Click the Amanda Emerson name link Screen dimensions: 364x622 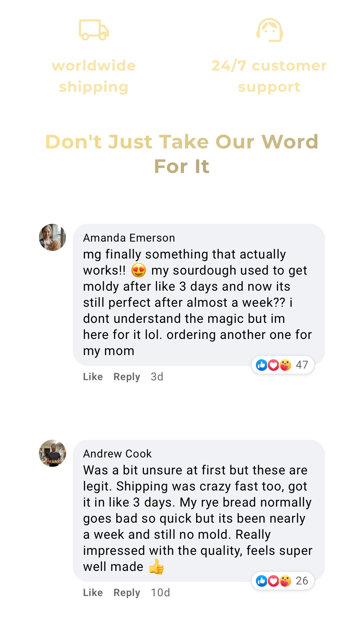pos(129,238)
